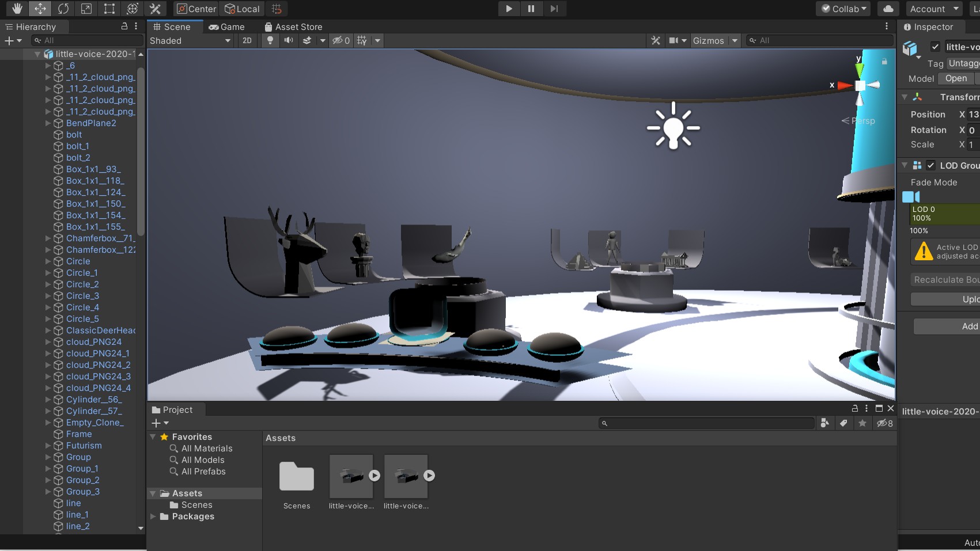Open the Shaded draw mode dropdown
This screenshot has width=980, height=551.
tap(190, 40)
